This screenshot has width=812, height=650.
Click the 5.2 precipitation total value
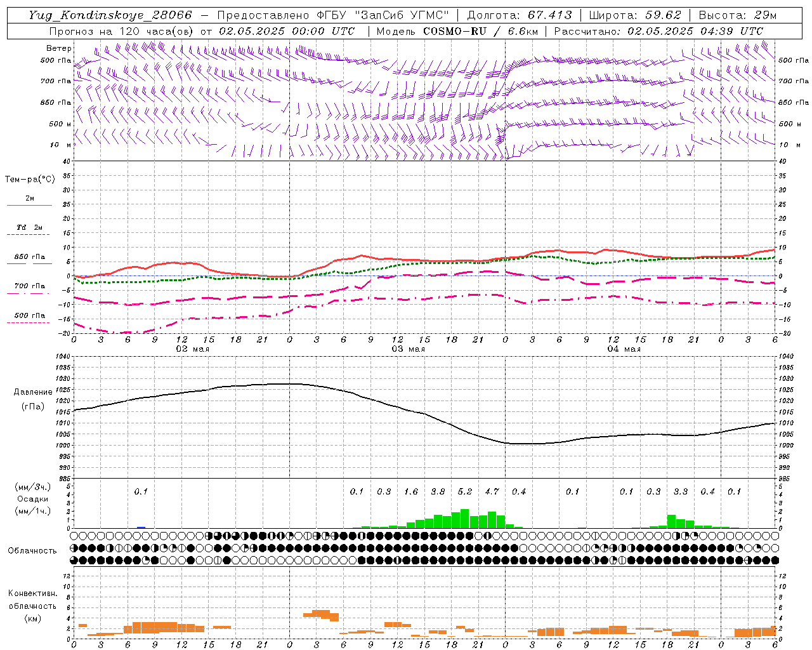tap(464, 491)
